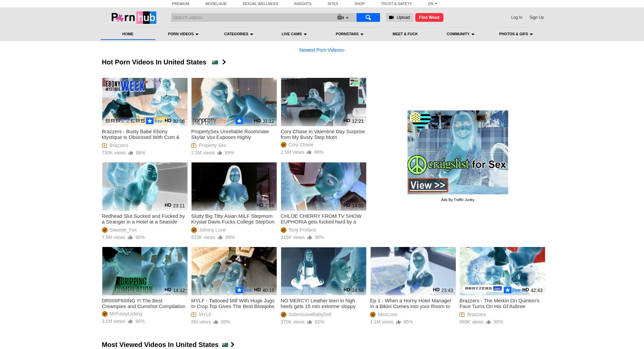Open TRUST & SAFETY in the top bar

click(x=396, y=4)
